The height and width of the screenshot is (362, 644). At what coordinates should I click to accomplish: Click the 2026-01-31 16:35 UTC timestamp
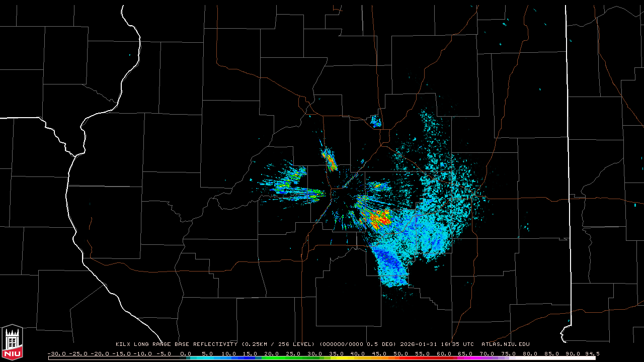click(x=437, y=344)
